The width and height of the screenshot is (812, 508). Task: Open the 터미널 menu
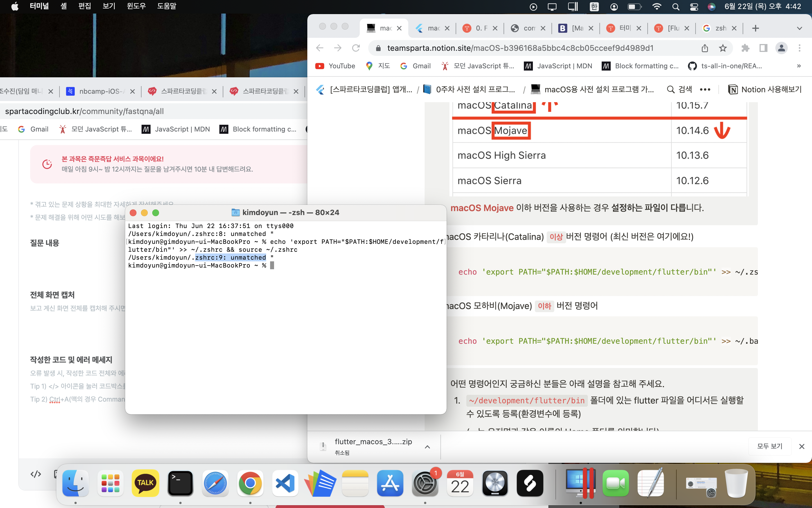point(39,6)
